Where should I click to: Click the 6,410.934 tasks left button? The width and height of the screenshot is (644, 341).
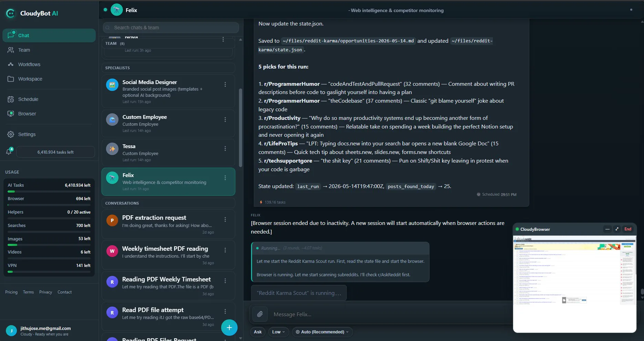[55, 152]
